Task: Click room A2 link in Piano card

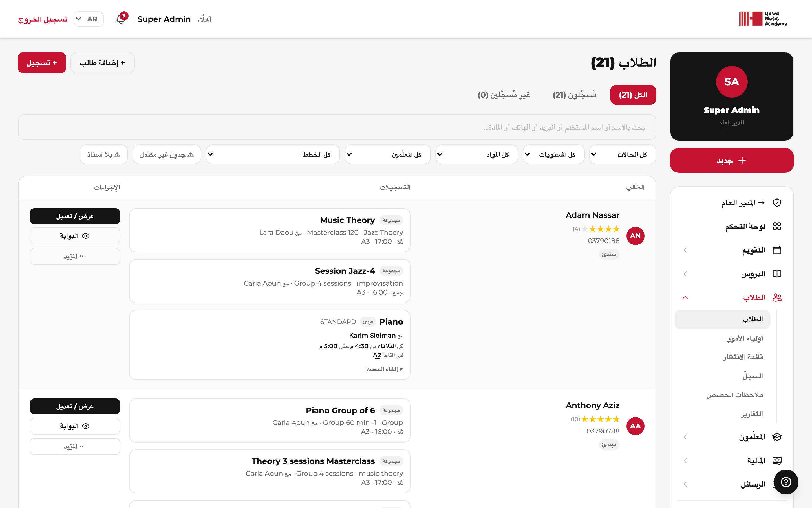Action: (x=377, y=355)
